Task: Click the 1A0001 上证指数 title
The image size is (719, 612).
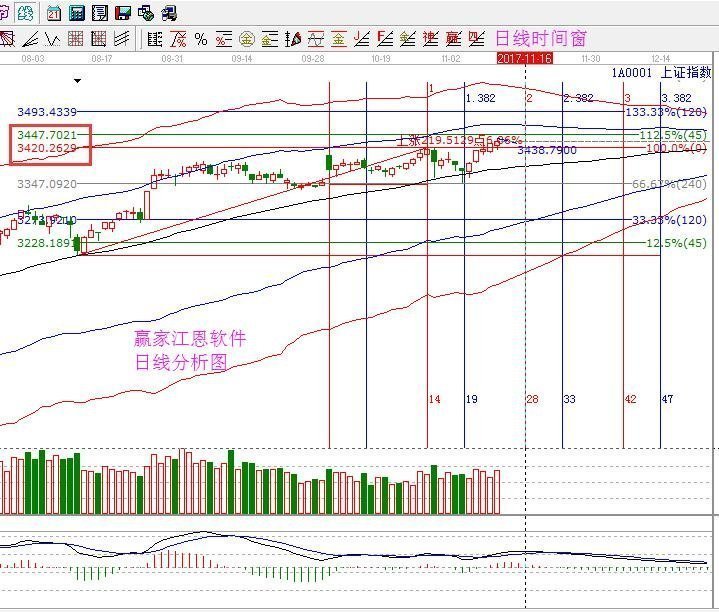Action: (661, 72)
